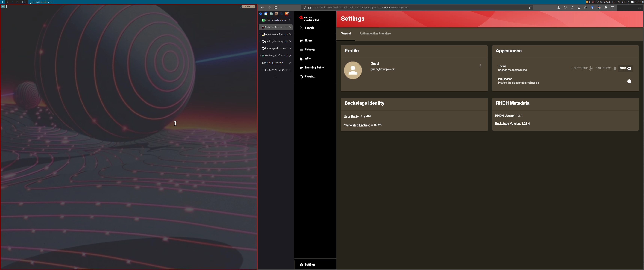Open the Google Calendar pinned tab

tap(266, 14)
